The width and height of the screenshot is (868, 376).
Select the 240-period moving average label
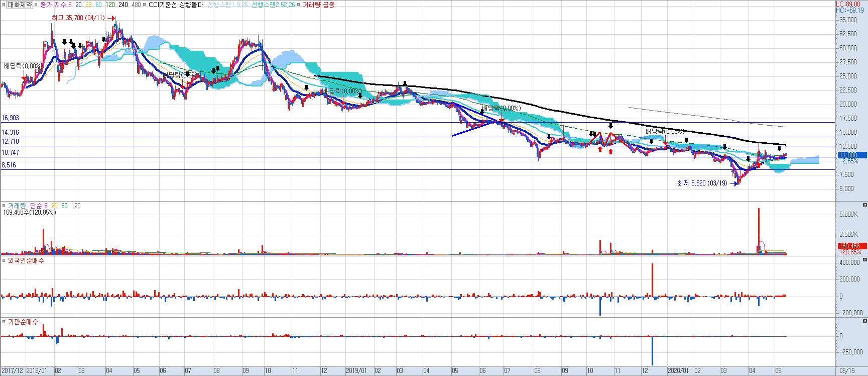[x=123, y=5]
